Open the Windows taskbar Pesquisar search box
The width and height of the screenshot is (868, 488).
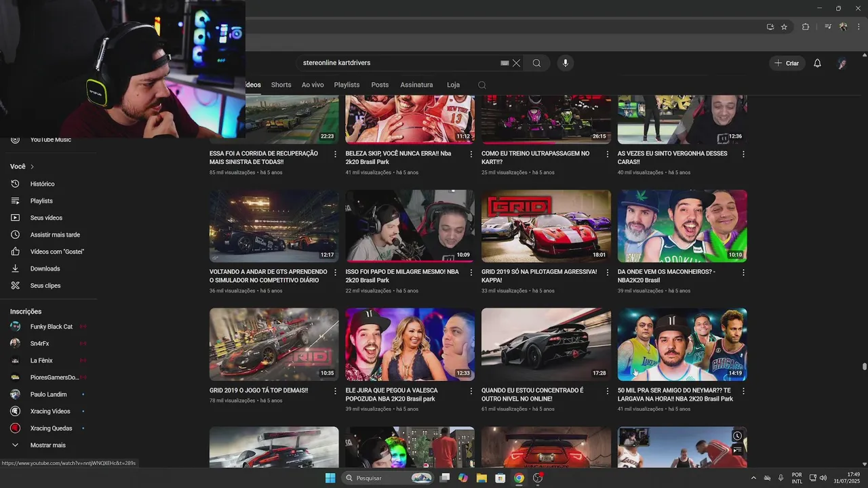(388, 478)
